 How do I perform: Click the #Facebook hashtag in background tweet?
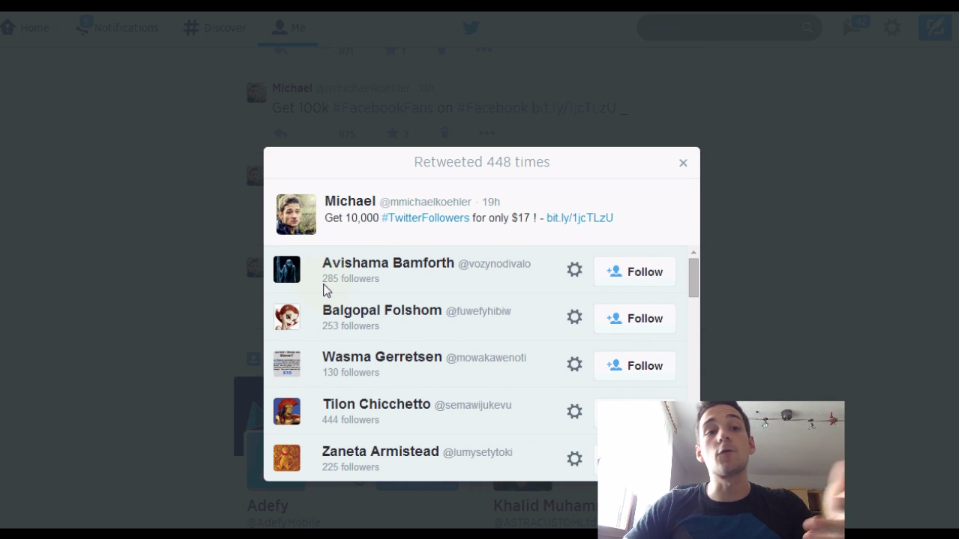coord(492,108)
